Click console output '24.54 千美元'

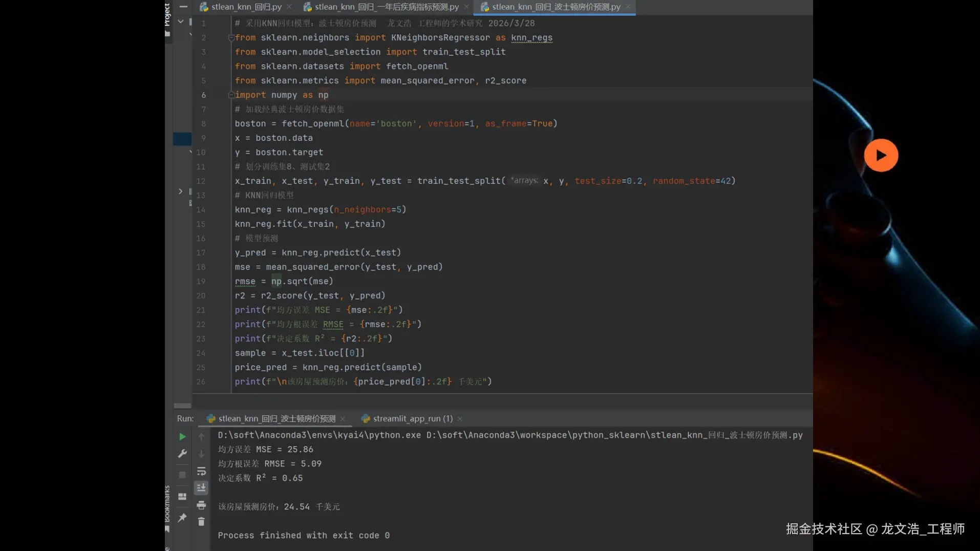pos(312,507)
